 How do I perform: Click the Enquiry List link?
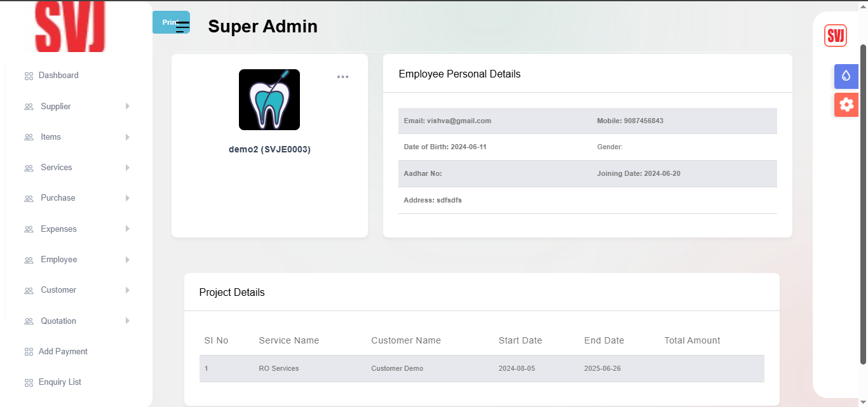coord(60,382)
